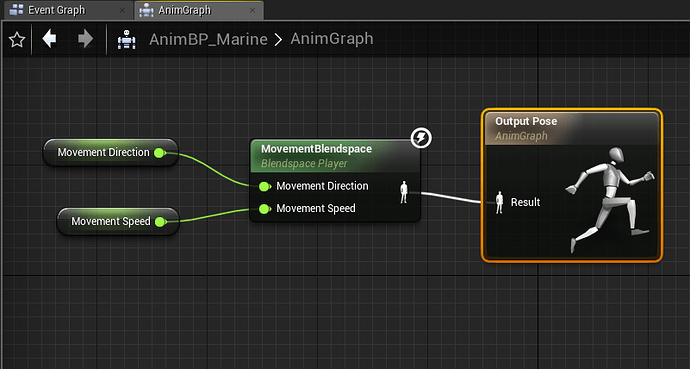690x369 pixels.
Task: Click the lightning bolt fast-path icon
Action: pos(421,138)
